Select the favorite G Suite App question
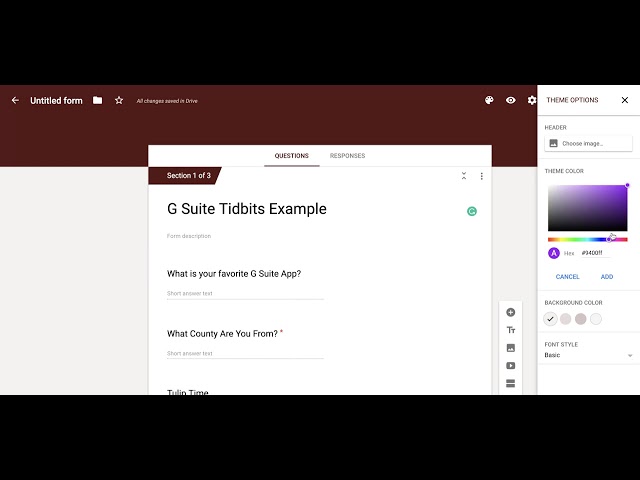 [x=234, y=273]
